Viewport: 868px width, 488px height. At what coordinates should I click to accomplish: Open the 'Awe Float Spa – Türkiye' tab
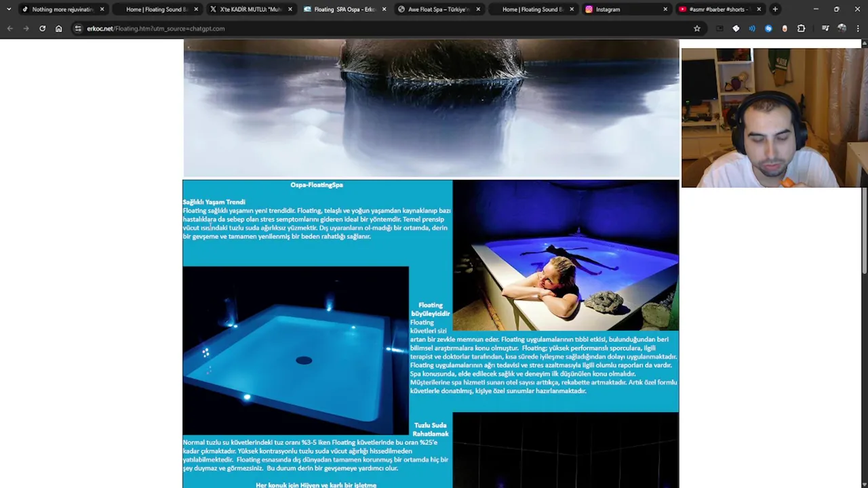pyautogui.click(x=439, y=9)
